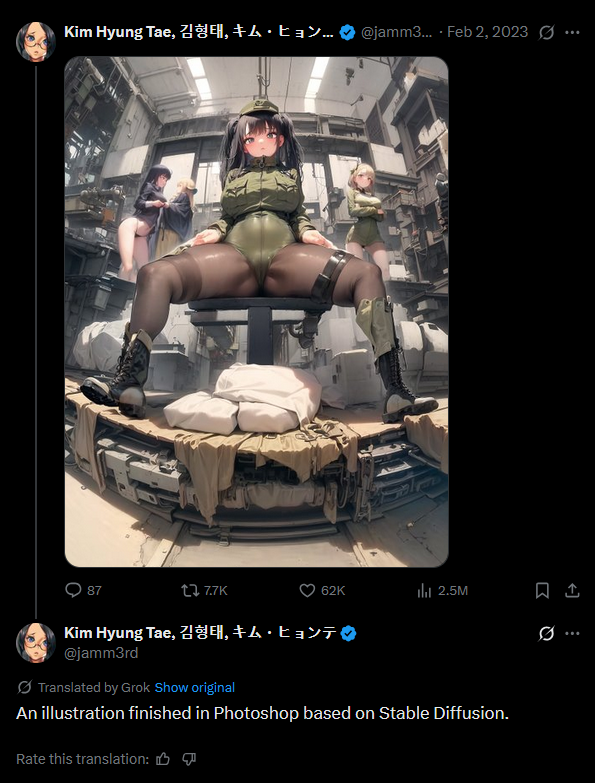Open the @jamm3rd handle in the second tweet
Image resolution: width=595 pixels, height=783 pixels.
[101, 653]
